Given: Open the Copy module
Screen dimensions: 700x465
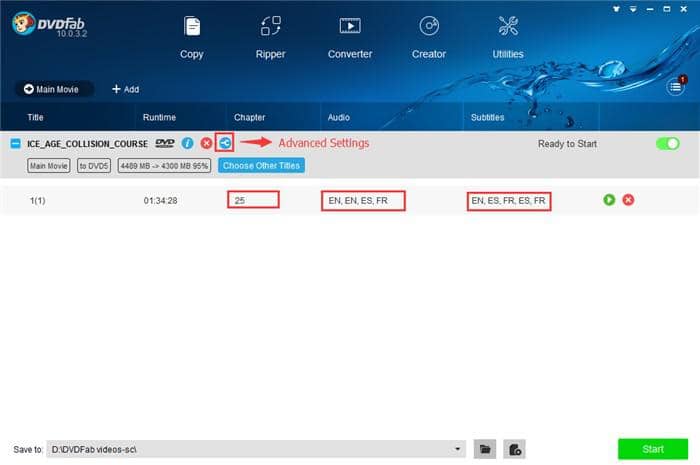Looking at the screenshot, I should 192,38.
